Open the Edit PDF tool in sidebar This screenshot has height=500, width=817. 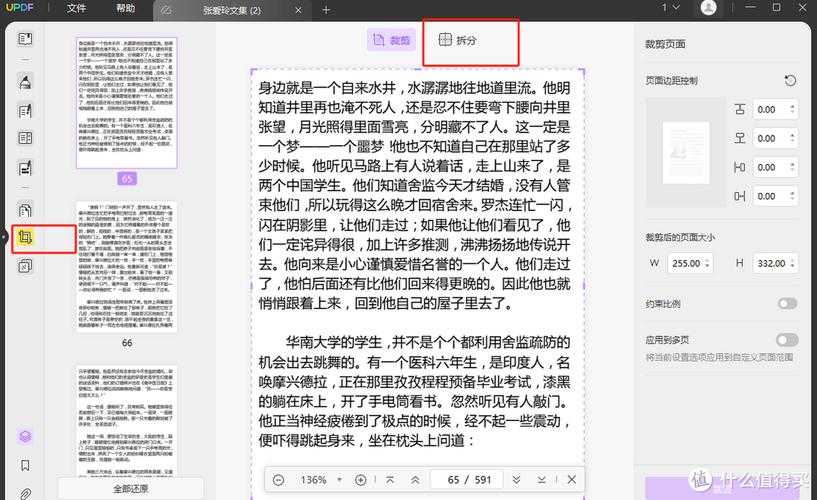[25, 111]
